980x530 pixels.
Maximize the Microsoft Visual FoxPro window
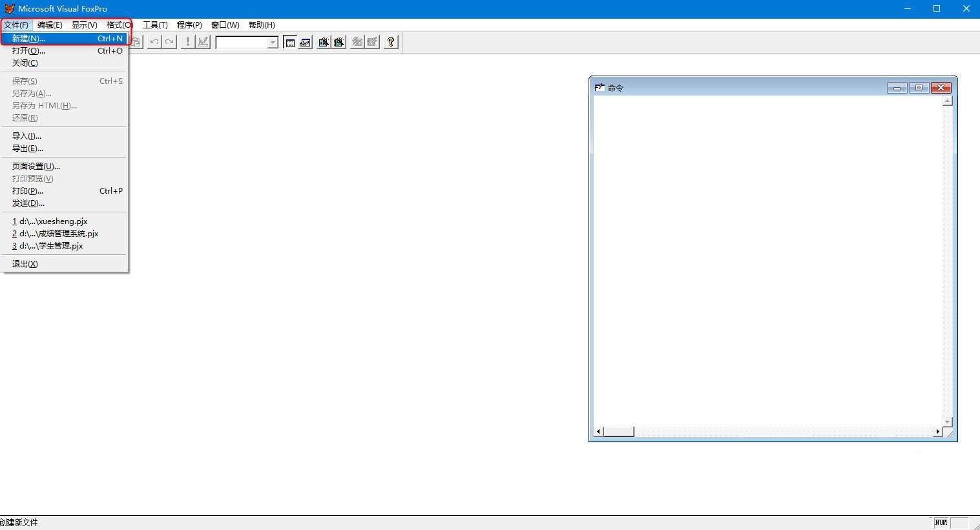point(937,9)
